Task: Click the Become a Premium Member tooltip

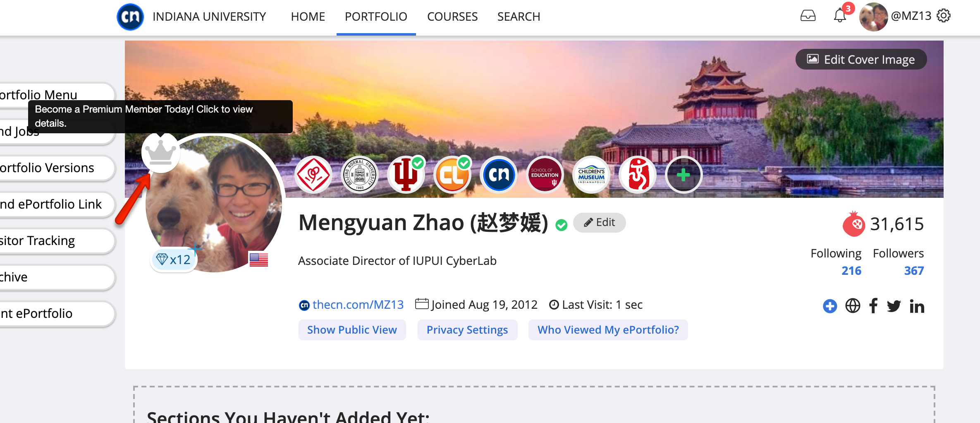Action: pos(160,116)
